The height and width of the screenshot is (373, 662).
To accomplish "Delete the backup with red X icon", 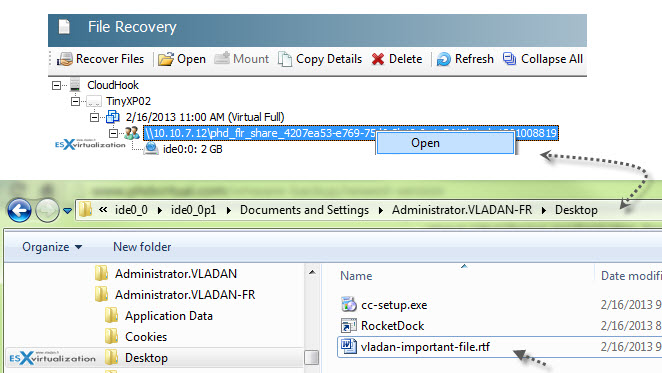I will pyautogui.click(x=378, y=59).
